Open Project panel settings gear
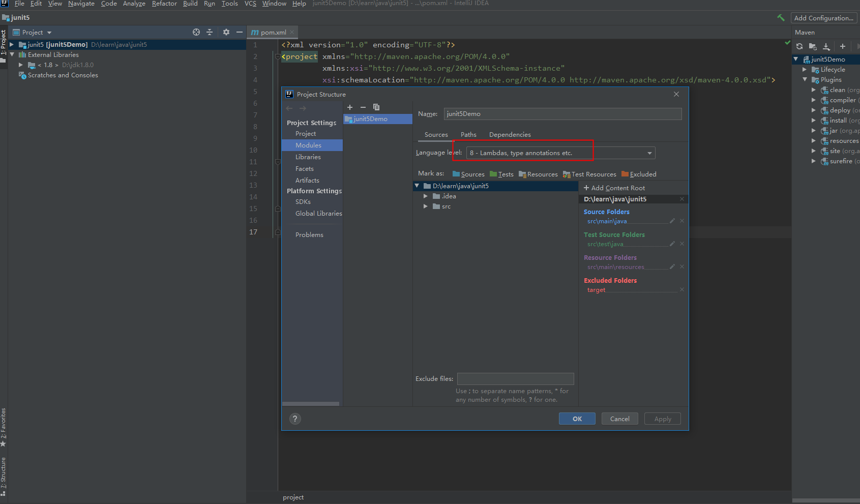Screen dimensions: 860x504 (x=226, y=32)
